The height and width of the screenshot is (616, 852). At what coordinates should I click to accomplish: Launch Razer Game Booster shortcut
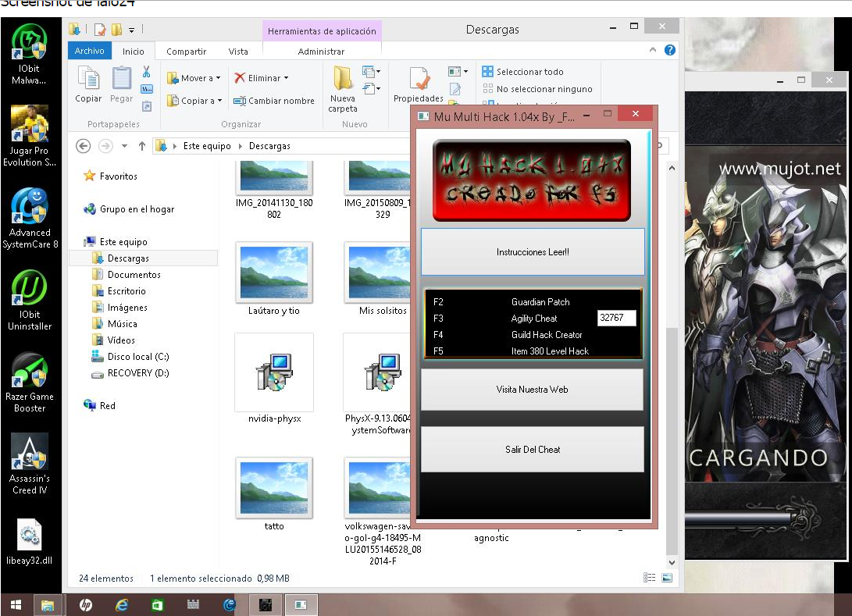pyautogui.click(x=30, y=371)
